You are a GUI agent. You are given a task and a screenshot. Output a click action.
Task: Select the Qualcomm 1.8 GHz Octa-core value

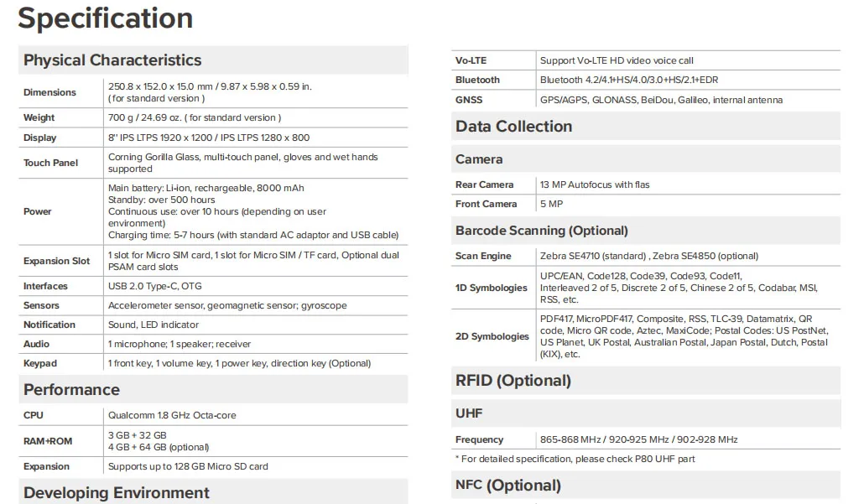click(172, 415)
